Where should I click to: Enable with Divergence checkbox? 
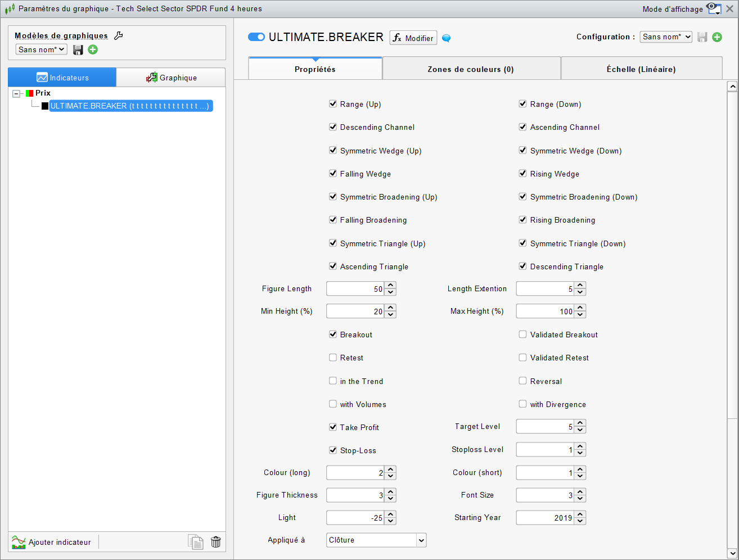pos(522,404)
